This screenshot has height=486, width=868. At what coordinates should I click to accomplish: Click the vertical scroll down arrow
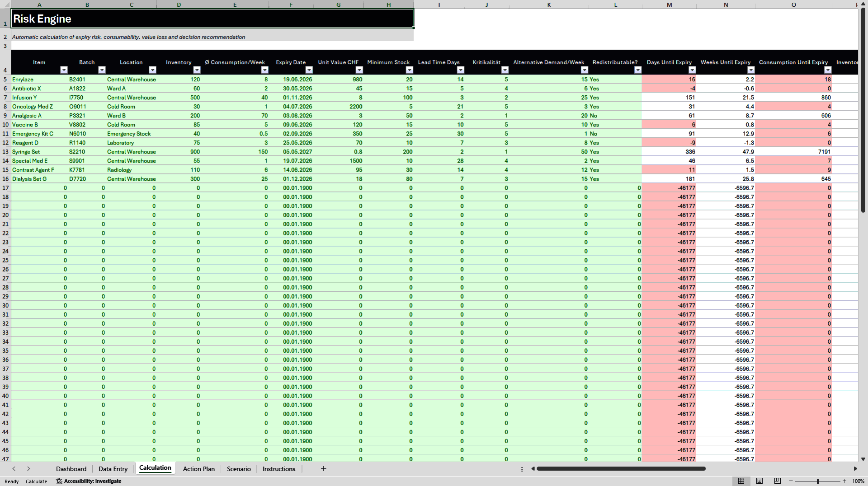[863, 459]
